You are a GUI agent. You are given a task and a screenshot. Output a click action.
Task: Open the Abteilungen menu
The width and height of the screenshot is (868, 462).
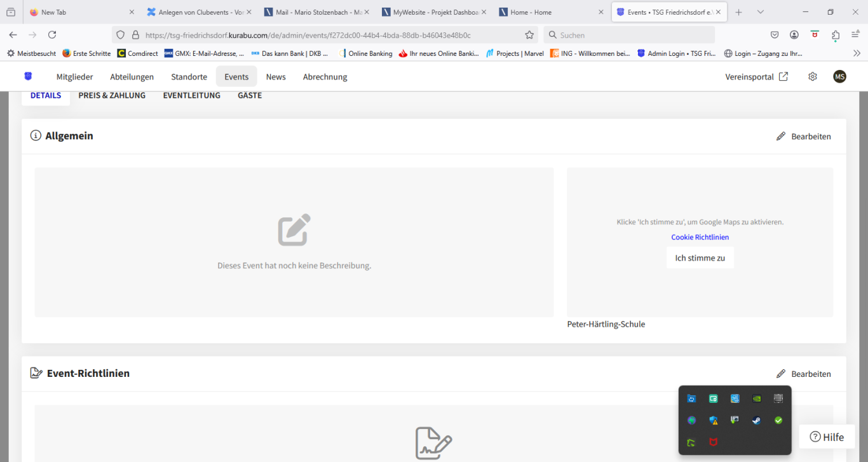[x=132, y=76]
